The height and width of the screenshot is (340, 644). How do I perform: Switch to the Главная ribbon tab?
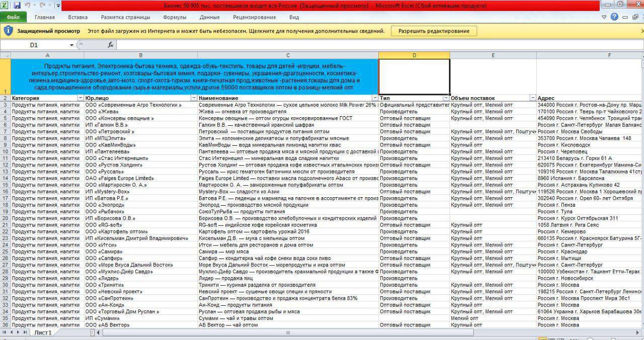[45, 17]
